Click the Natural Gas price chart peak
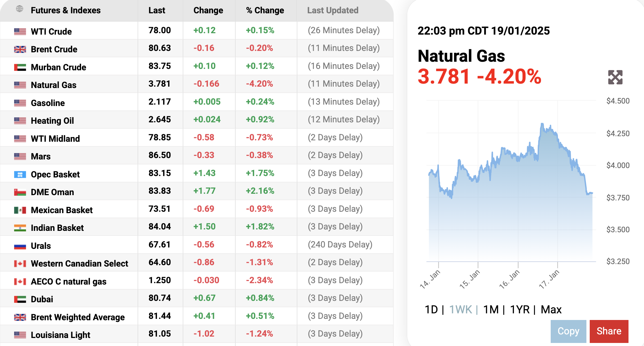The height and width of the screenshot is (346, 644). 542,124
